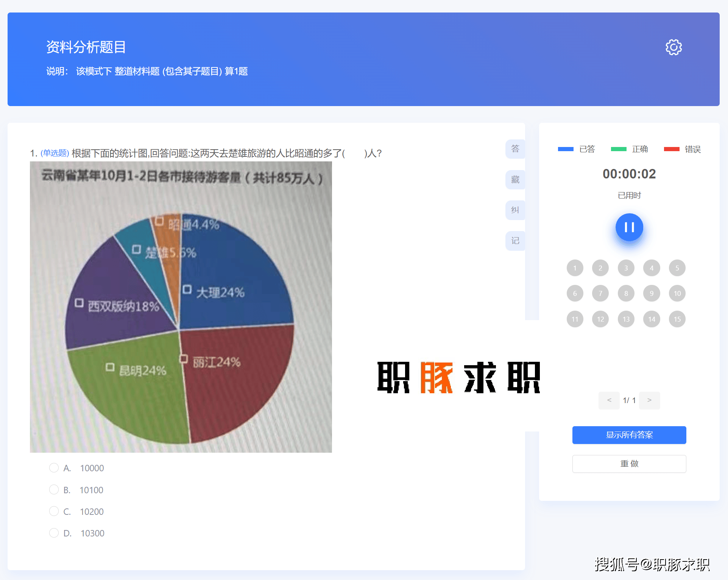Click the 重做 redo button
This screenshot has height=580, width=728.
point(629,464)
